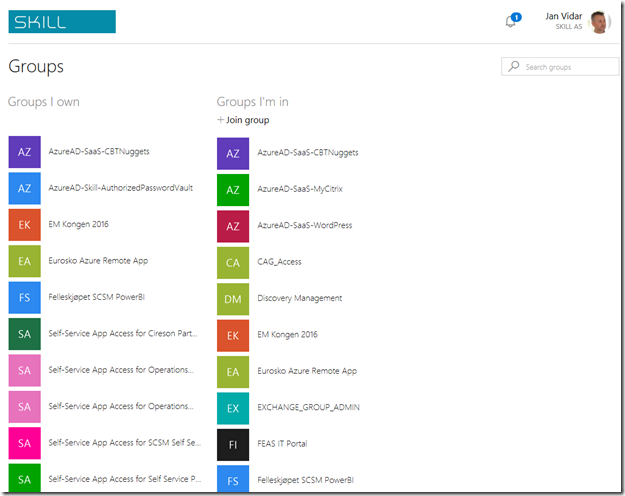The image size is (625, 496).
Task: Open Self-Service App Access for Cireson Part...
Action: click(x=123, y=333)
